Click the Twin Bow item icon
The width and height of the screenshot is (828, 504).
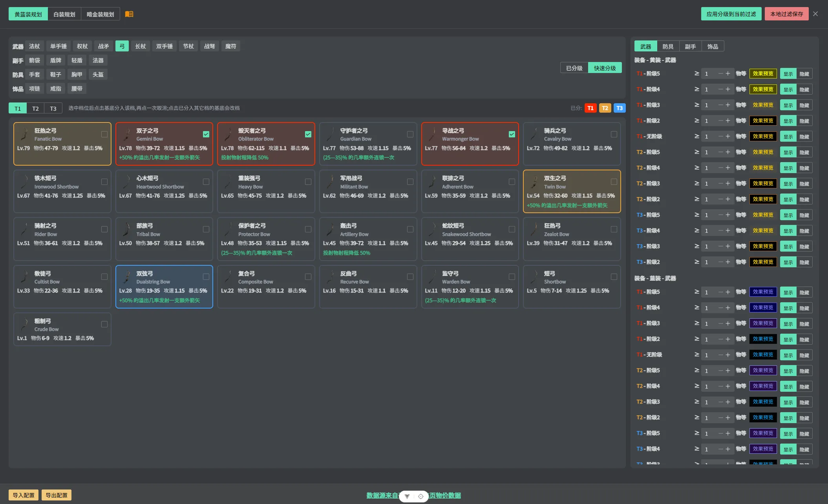(534, 182)
